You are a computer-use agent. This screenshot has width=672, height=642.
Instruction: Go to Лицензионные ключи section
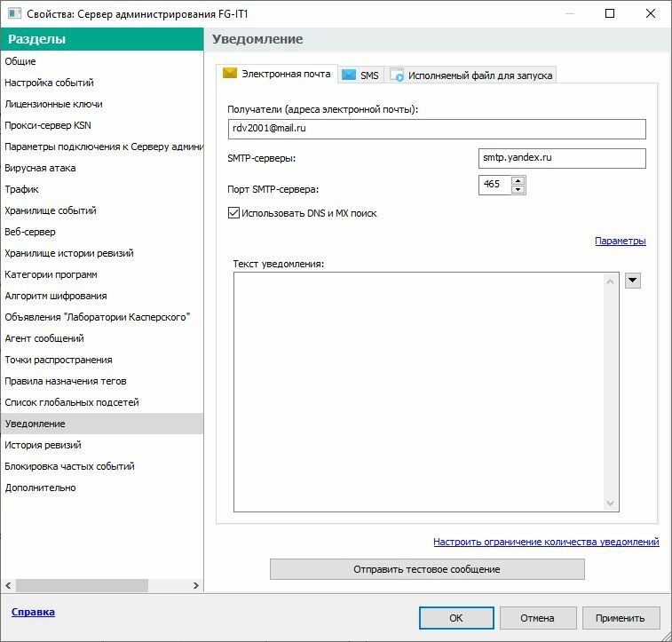(x=101, y=104)
